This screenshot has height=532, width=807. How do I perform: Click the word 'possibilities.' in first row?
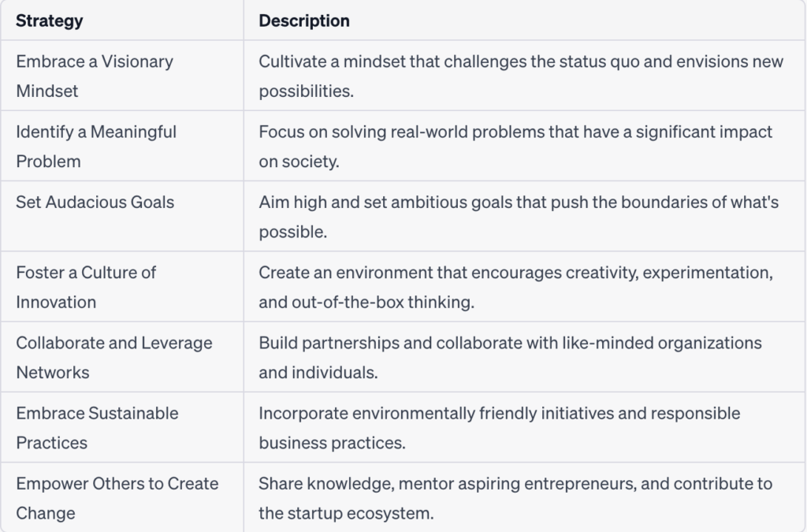coord(307,91)
